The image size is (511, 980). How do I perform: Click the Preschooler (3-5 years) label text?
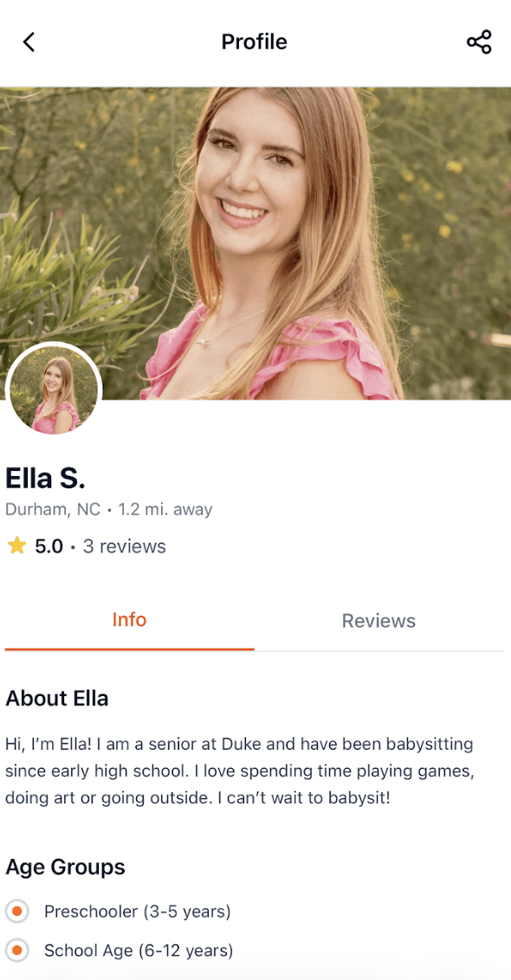tap(138, 912)
